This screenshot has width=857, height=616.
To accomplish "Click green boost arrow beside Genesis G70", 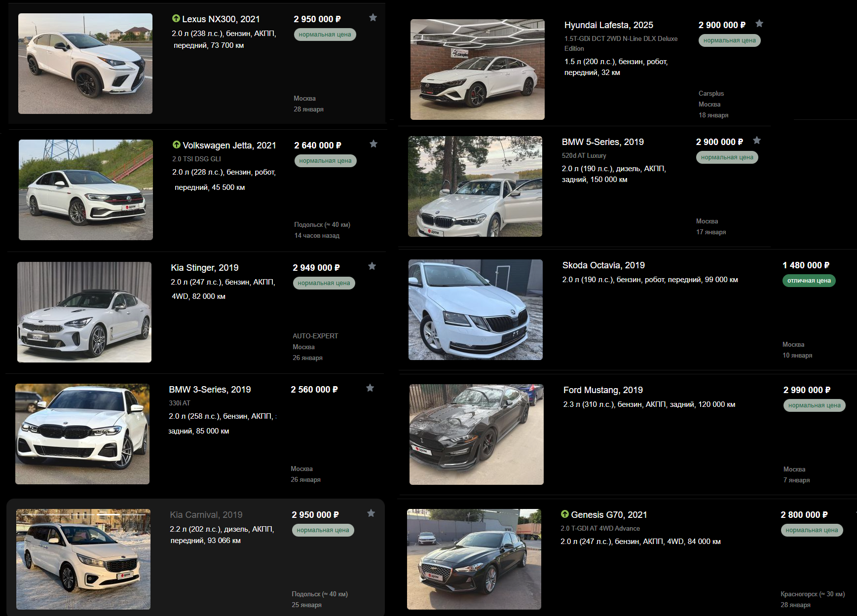I will (565, 514).
